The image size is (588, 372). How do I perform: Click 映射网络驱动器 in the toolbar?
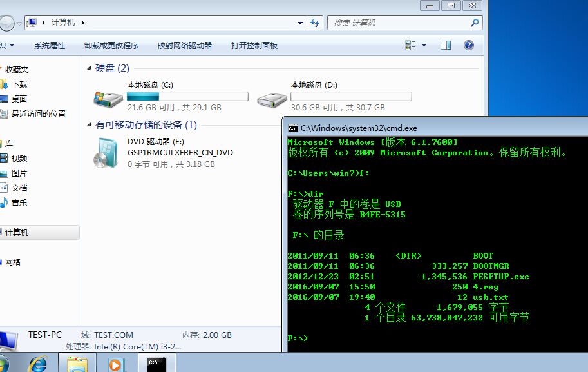click(185, 46)
